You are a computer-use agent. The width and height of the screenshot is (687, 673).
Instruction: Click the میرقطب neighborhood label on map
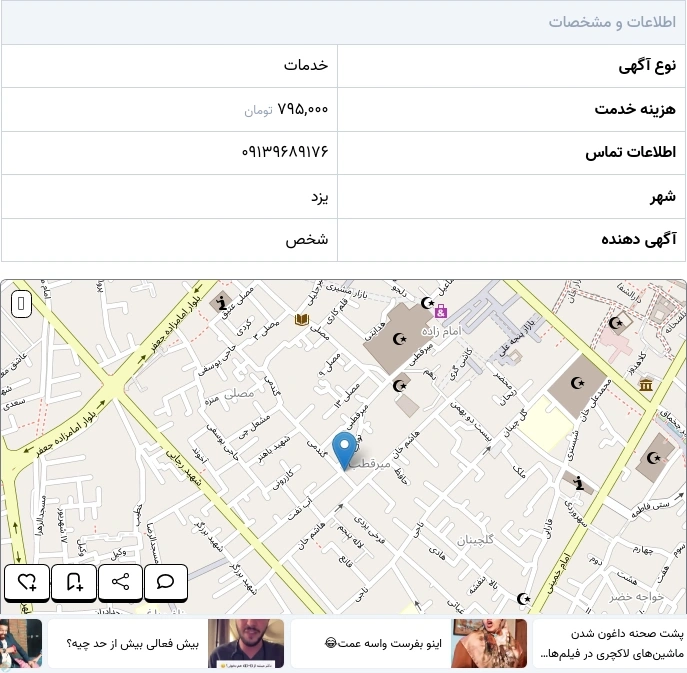click(369, 464)
